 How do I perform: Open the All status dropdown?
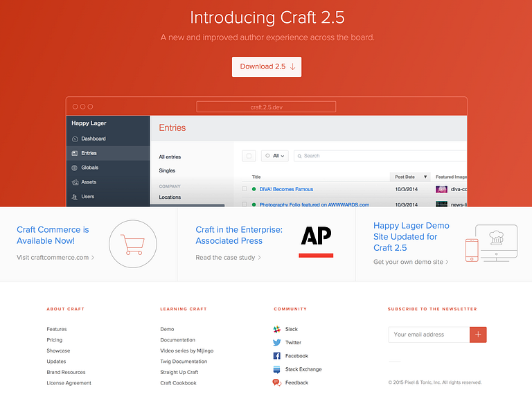click(275, 156)
